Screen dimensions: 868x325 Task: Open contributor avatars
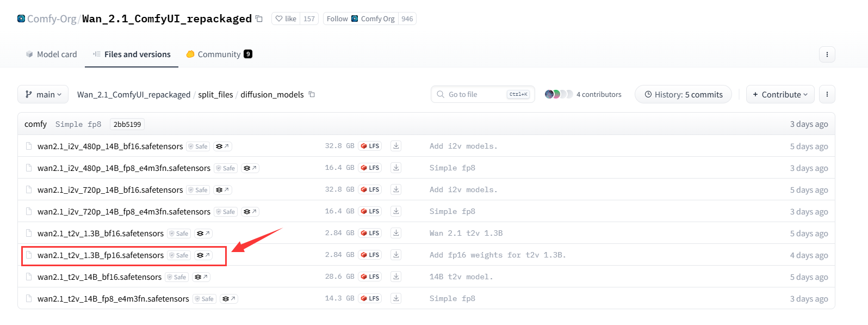point(559,94)
